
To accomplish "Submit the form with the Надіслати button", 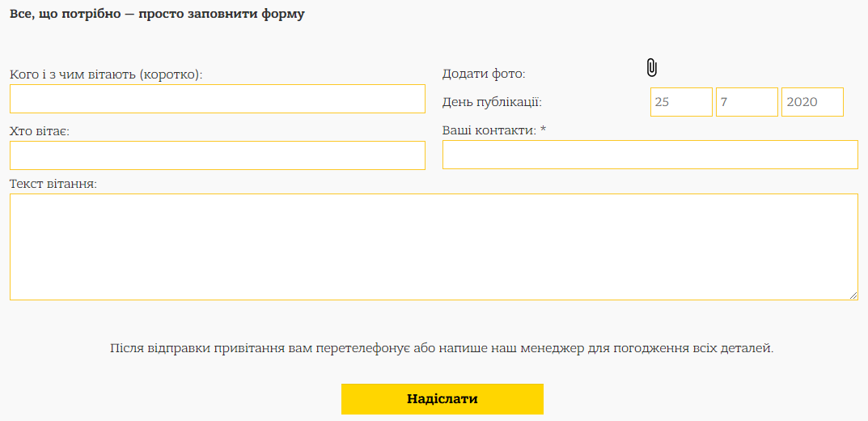I will pos(442,399).
